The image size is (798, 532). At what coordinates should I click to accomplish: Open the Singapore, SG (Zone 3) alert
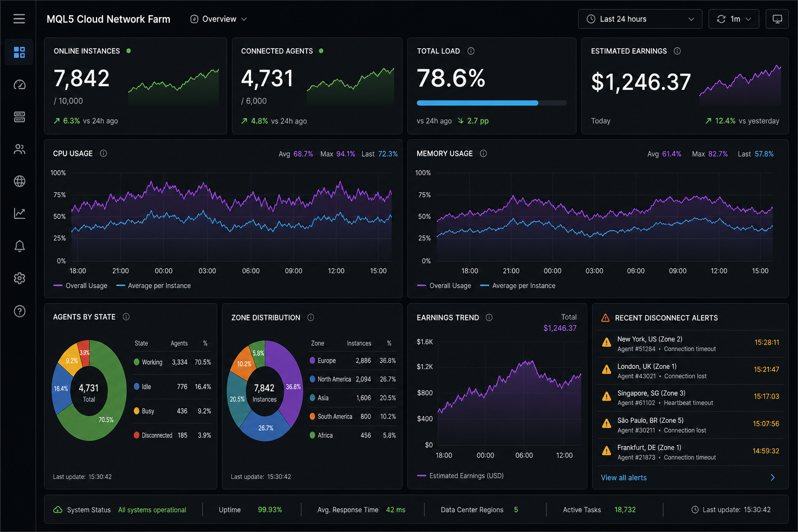(690, 398)
